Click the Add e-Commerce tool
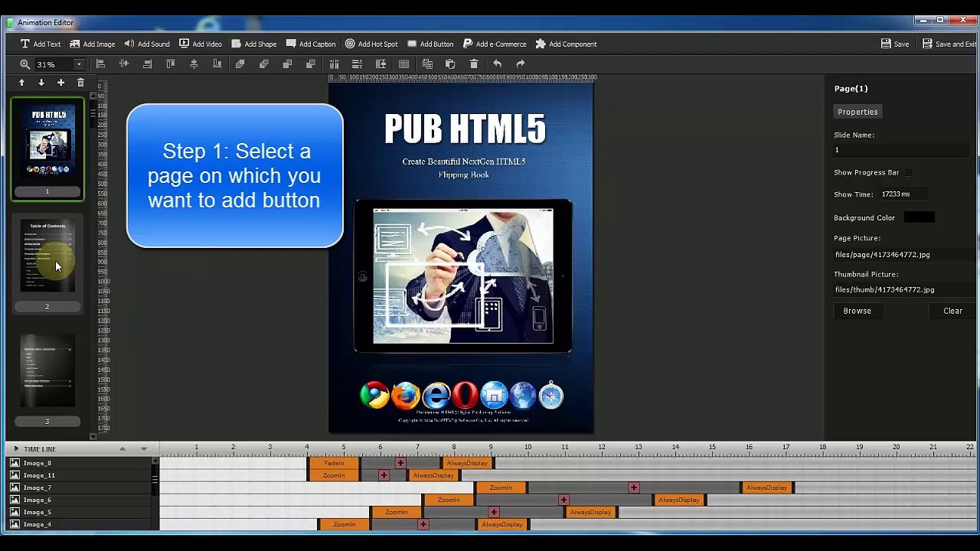The height and width of the screenshot is (551, 980). [x=495, y=44]
